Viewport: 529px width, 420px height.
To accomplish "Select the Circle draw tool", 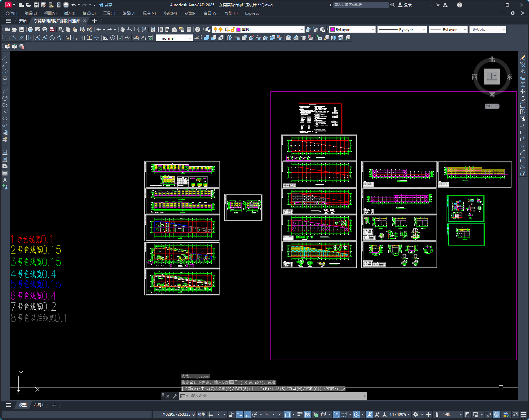I will pos(5,98).
